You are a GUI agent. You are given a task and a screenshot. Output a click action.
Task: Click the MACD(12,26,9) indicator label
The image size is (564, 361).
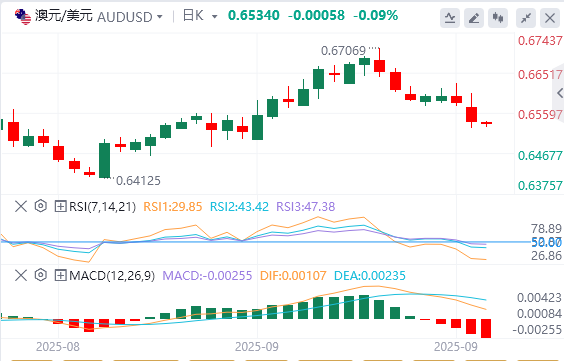pyautogui.click(x=112, y=275)
